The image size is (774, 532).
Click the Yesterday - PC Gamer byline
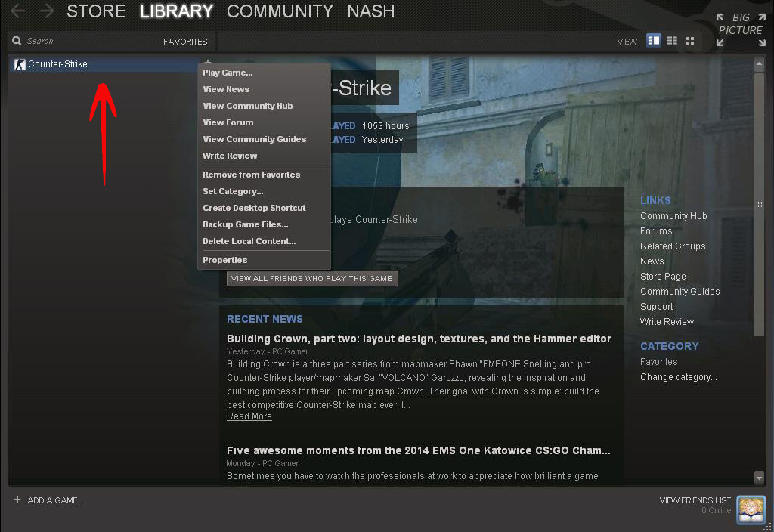(268, 351)
